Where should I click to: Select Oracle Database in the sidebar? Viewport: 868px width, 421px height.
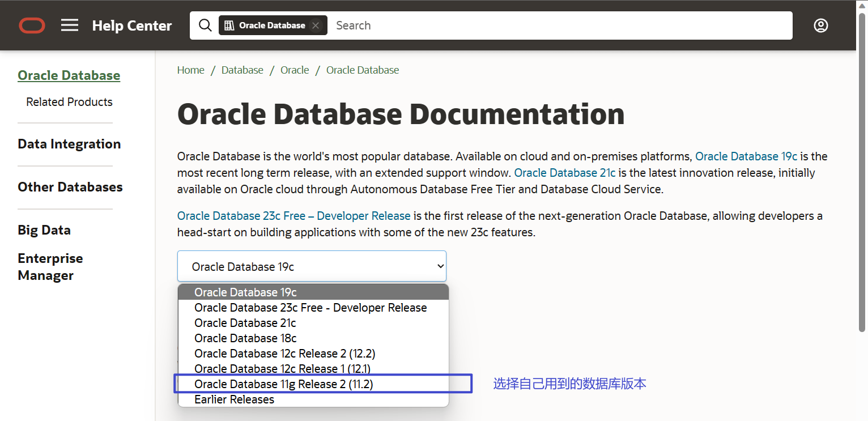point(69,75)
